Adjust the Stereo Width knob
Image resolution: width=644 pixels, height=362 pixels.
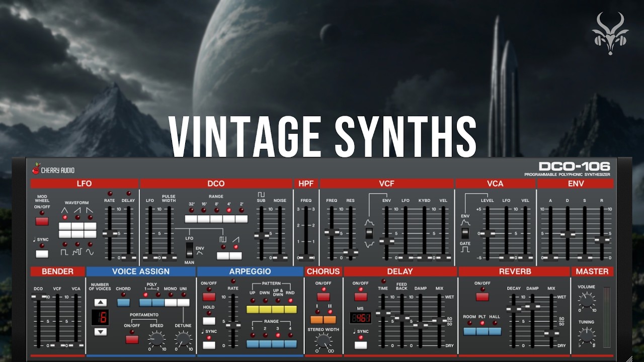tap(324, 341)
